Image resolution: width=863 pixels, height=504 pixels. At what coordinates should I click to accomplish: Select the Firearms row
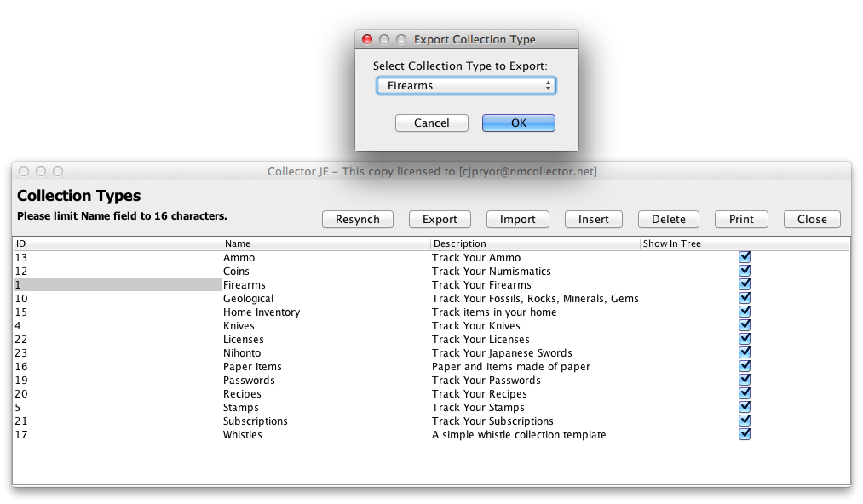[245, 284]
